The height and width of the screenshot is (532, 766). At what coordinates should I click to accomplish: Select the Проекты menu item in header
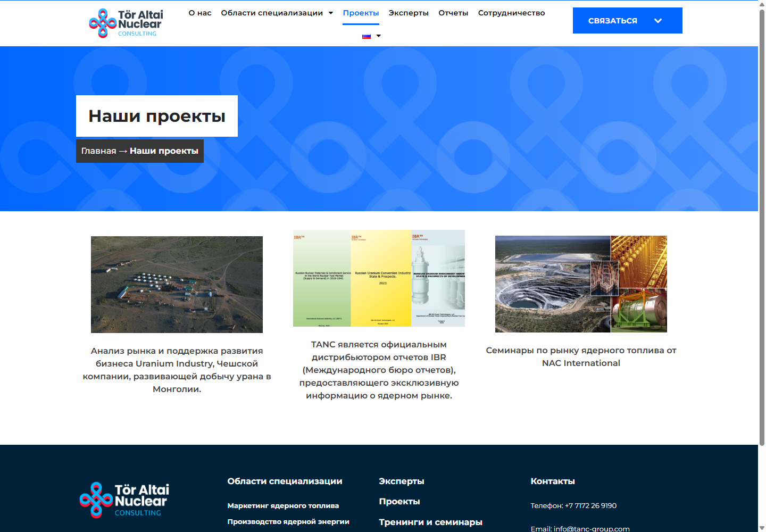pos(361,13)
